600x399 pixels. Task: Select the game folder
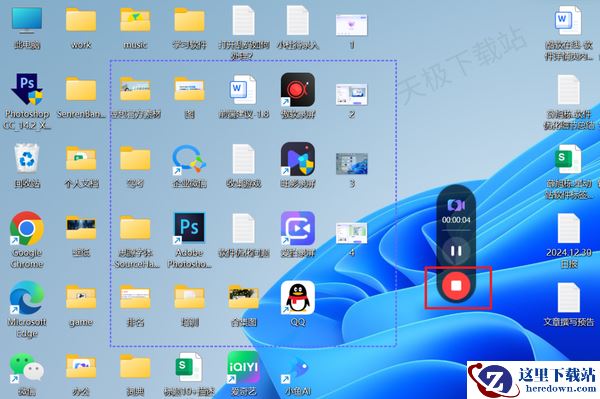(81, 297)
